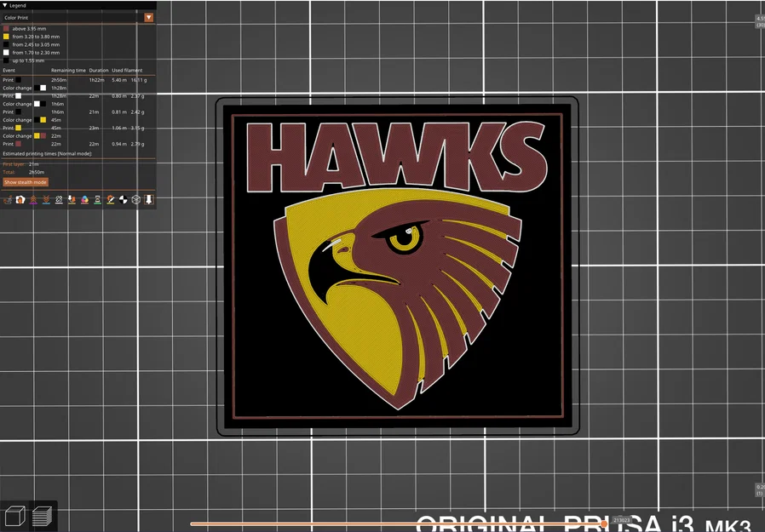Click the black 'up to 1.55 mm' swatch
Image resolution: width=765 pixels, height=532 pixels.
[x=6, y=60]
